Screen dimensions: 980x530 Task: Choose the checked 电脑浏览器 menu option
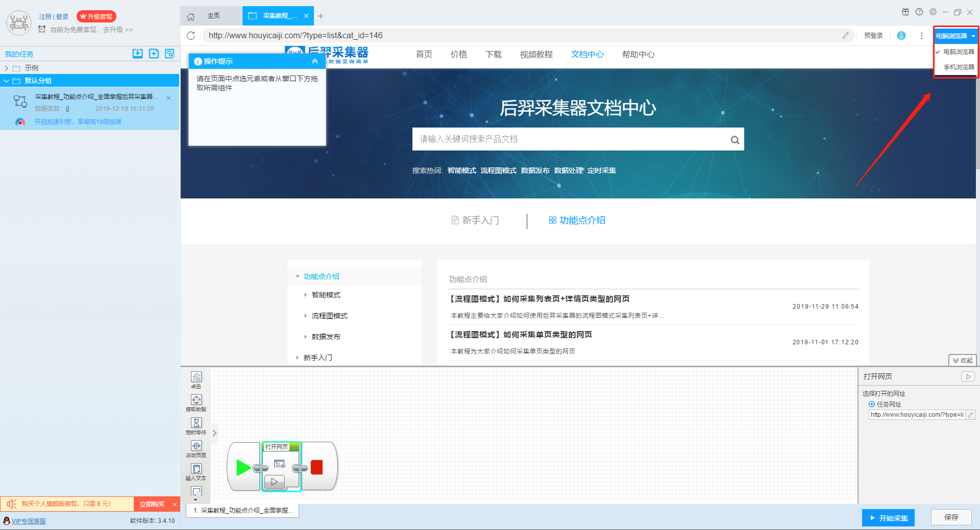[955, 52]
